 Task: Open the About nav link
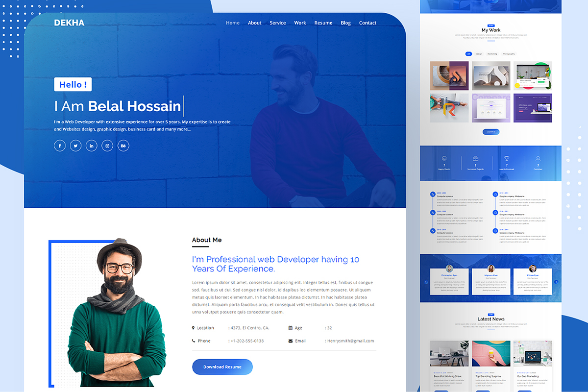click(255, 23)
